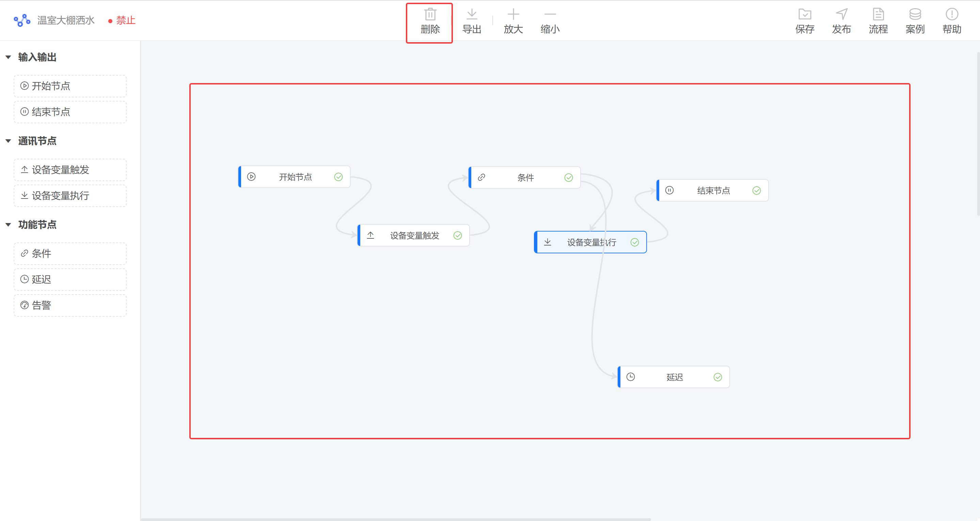Click the green check on canvas 条件 node
This screenshot has height=521, width=980.
point(568,178)
